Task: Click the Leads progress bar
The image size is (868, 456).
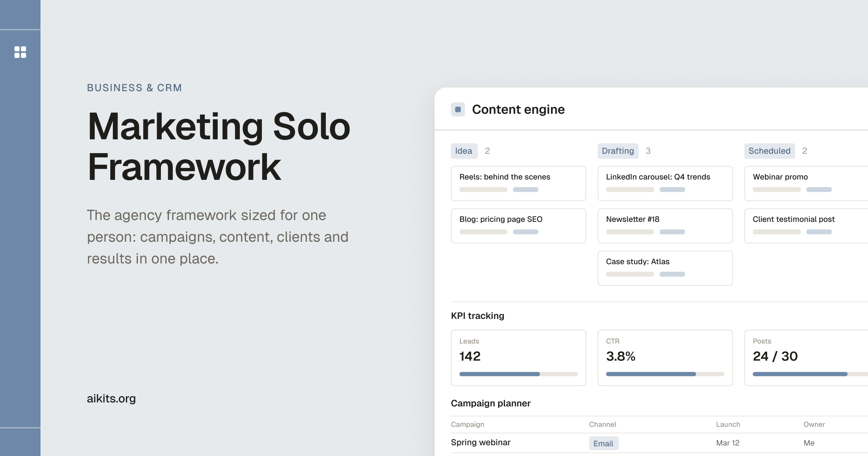Action: (518, 374)
